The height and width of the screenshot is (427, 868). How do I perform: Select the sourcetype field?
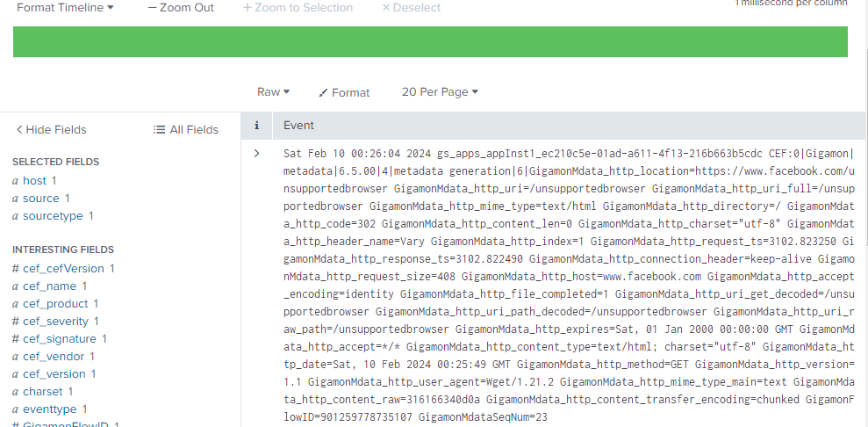tap(53, 216)
